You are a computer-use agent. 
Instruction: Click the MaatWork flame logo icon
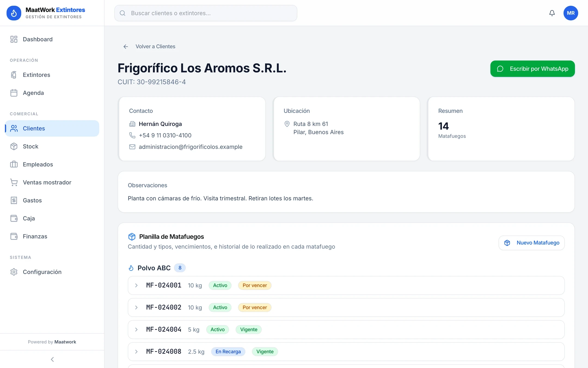tap(14, 13)
